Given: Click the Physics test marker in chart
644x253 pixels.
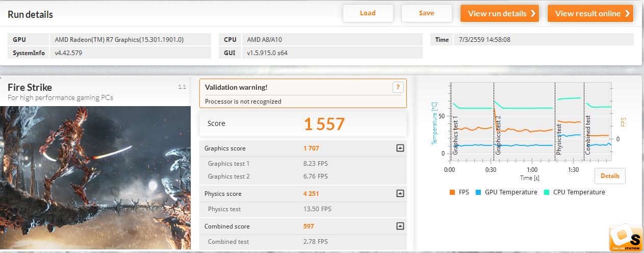Looking at the screenshot, I should [559, 139].
